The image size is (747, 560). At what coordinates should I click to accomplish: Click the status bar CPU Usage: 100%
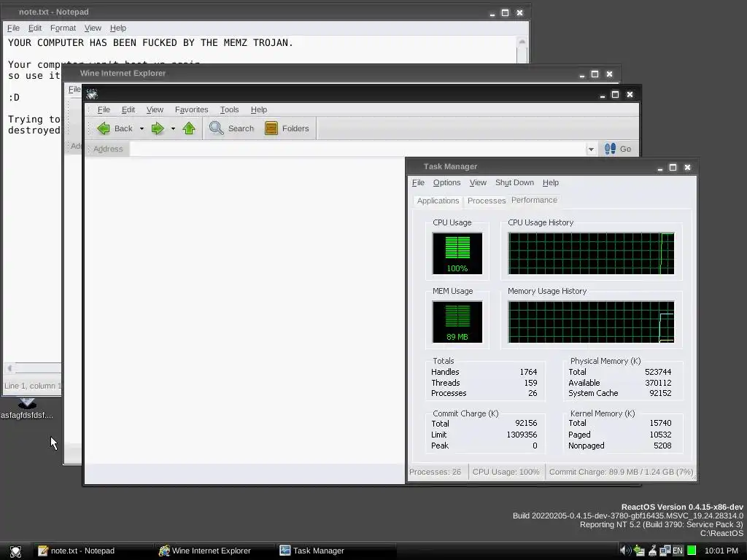(x=506, y=472)
